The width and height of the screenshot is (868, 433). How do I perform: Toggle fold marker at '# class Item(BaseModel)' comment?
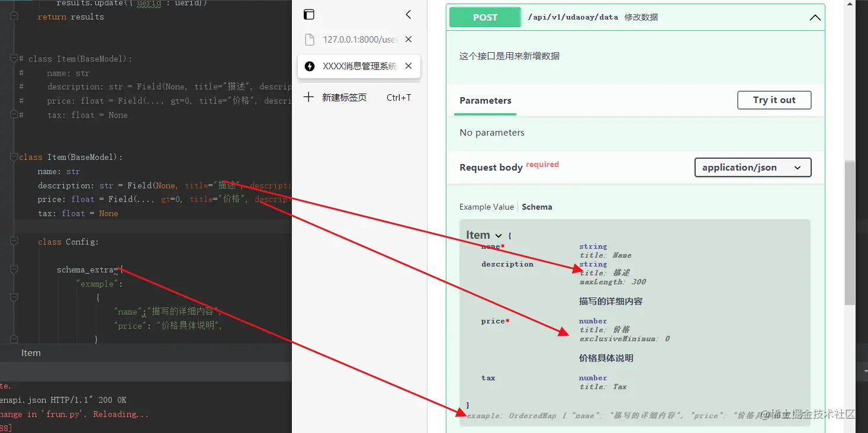tap(15, 59)
